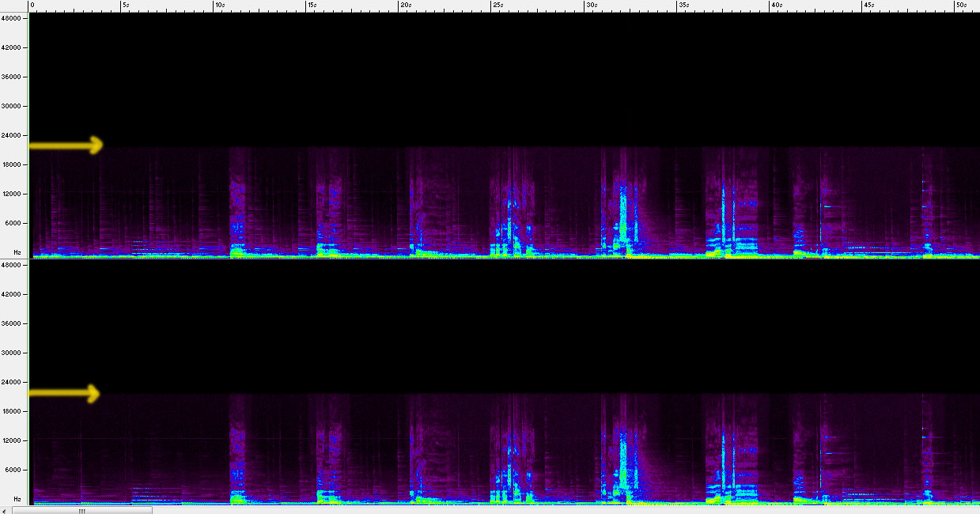Click the 12000 label on bottom channel axis

(13, 440)
